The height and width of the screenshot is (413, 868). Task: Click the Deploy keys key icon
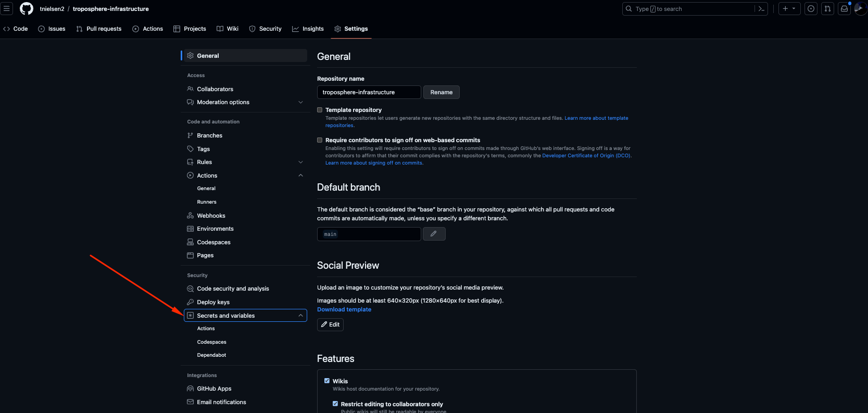[190, 302]
